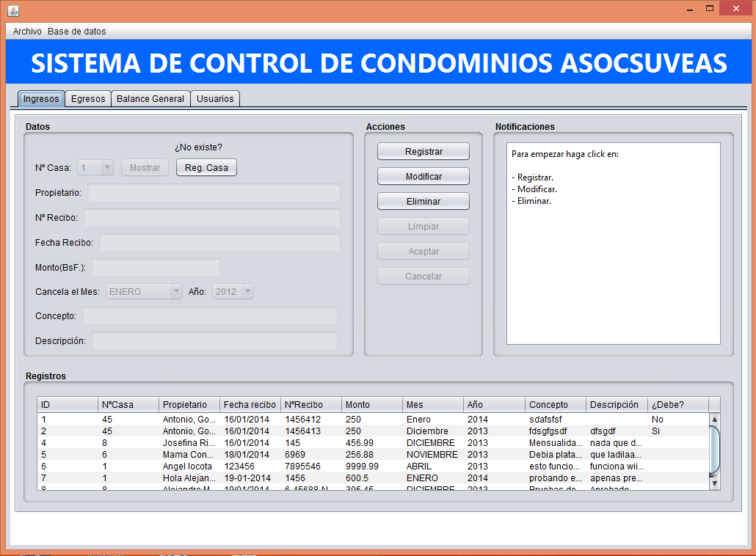Click the Aceptar button
The width and height of the screenshot is (756, 556).
tap(424, 251)
